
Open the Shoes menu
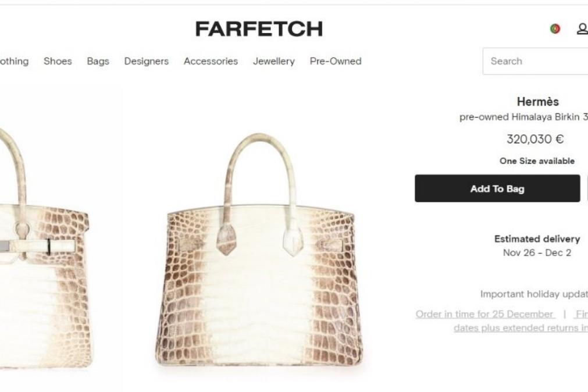[58, 61]
